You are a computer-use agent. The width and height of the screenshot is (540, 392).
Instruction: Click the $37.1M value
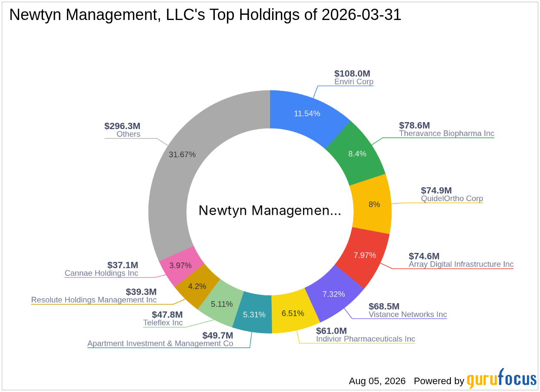click(x=123, y=265)
